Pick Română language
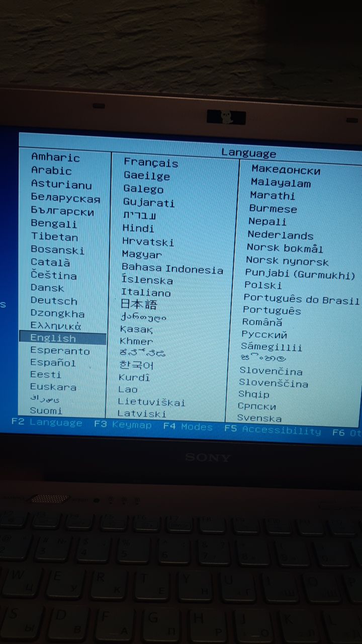The width and height of the screenshot is (362, 644). click(262, 322)
